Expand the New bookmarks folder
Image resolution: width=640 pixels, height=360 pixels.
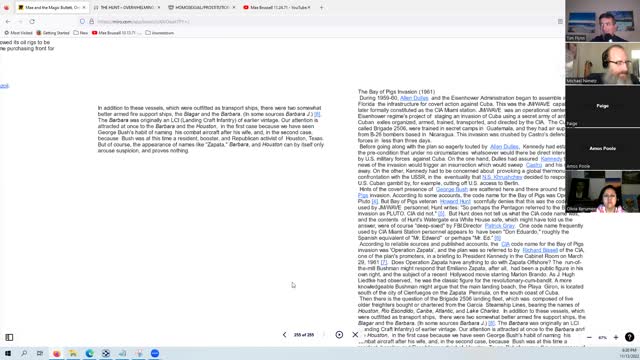80,33
